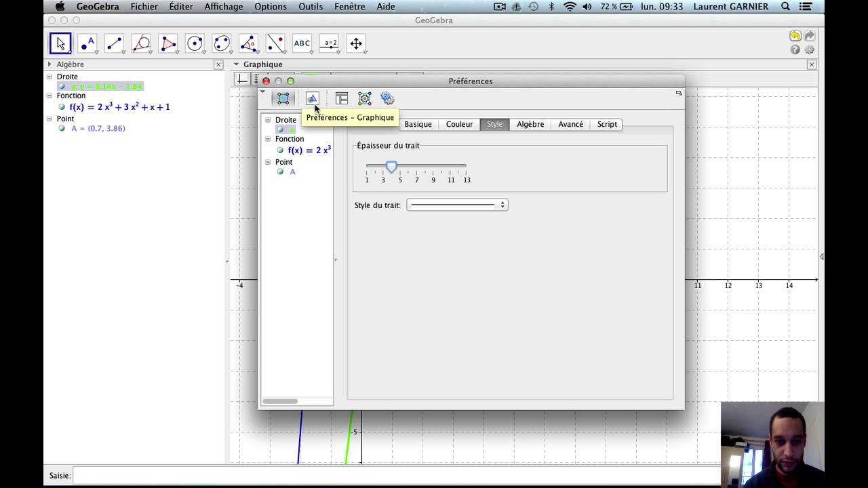Close the Algèbre panel

pyautogui.click(x=218, y=64)
